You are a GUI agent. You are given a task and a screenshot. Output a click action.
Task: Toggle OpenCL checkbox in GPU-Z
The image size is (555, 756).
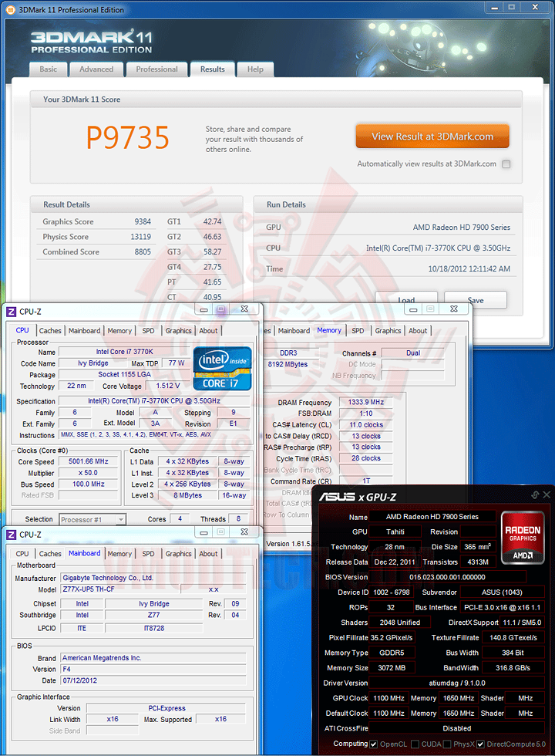[373, 744]
